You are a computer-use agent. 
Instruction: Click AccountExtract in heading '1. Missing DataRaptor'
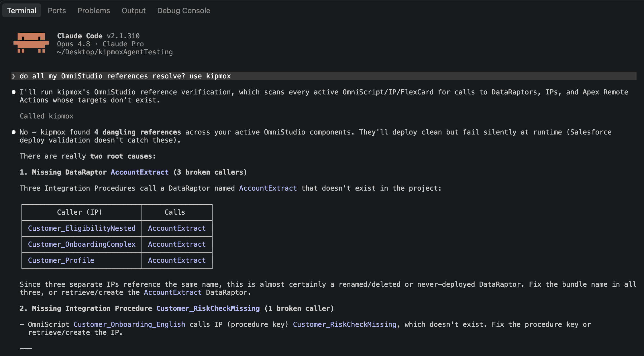[x=140, y=172]
